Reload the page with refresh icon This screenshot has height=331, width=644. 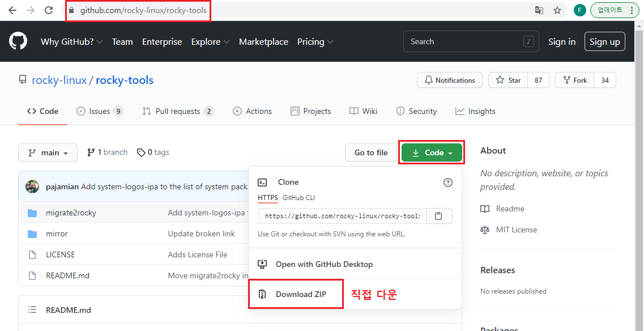coord(49,10)
